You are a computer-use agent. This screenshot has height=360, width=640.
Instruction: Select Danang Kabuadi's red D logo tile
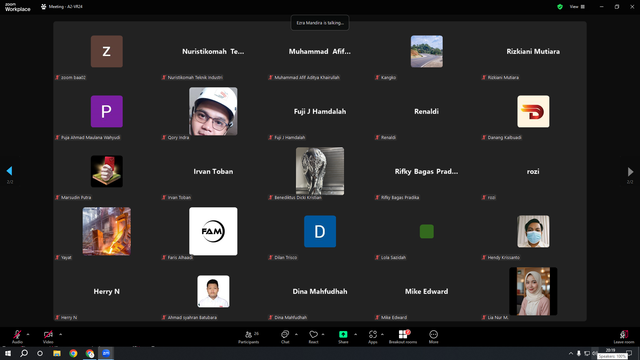(x=533, y=111)
